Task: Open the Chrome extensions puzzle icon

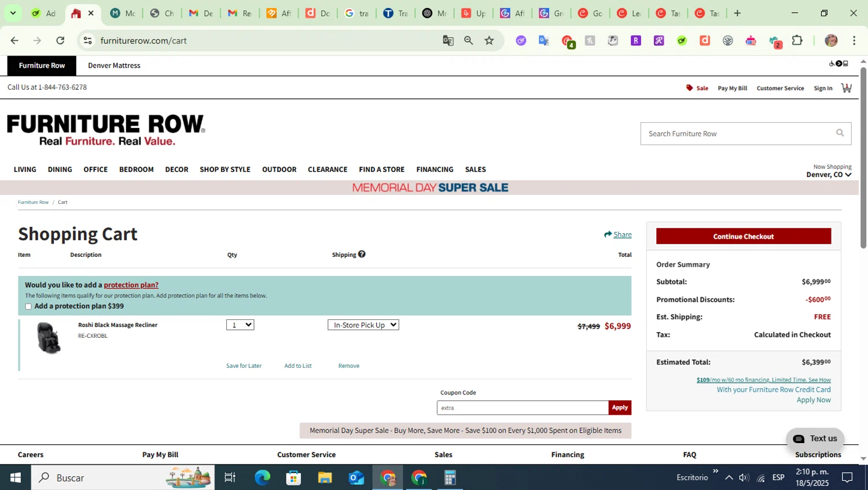Action: tap(797, 40)
